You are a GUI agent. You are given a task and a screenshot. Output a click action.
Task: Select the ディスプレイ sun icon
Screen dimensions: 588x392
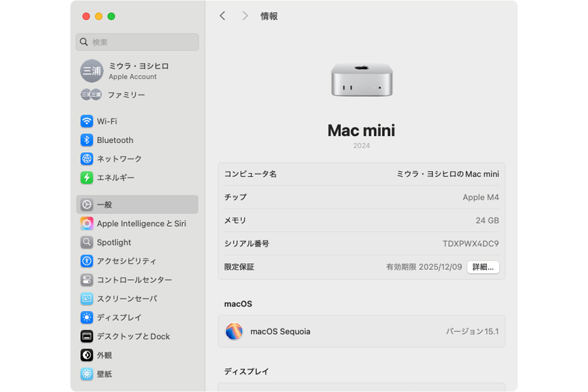click(87, 318)
